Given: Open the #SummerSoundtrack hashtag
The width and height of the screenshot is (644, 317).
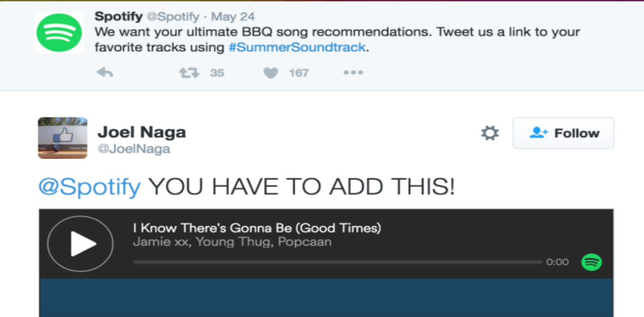Looking at the screenshot, I should pyautogui.click(x=297, y=47).
